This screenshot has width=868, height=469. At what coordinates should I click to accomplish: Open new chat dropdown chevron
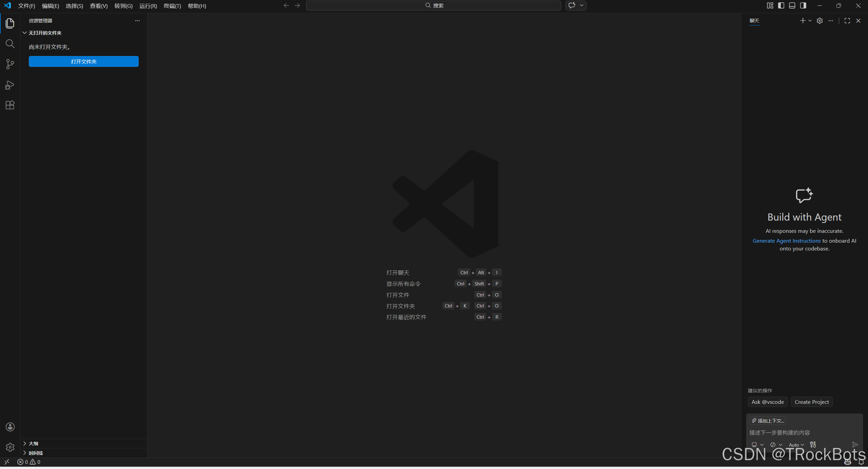(x=810, y=21)
